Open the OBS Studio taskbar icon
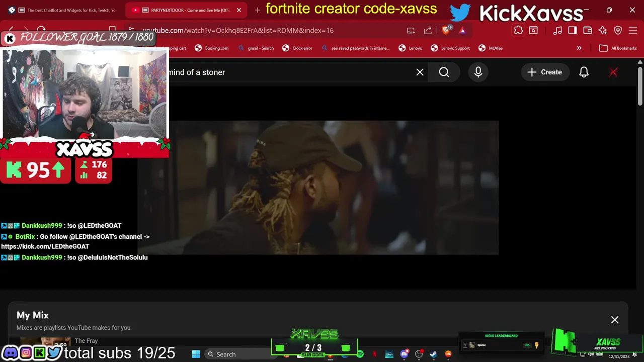Image resolution: width=644 pixels, height=362 pixels. (419, 354)
